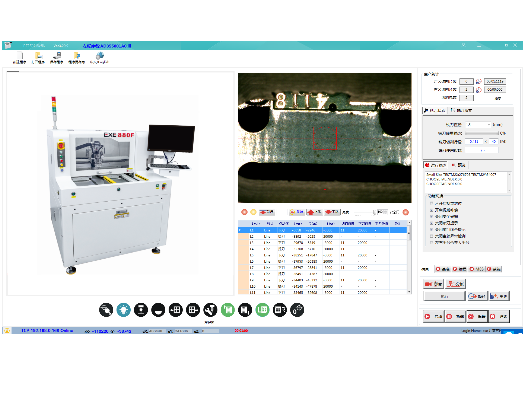This screenshot has height=400, width=525.
Task: Click the gray progress slider in the parameter panel
Action: (482, 133)
